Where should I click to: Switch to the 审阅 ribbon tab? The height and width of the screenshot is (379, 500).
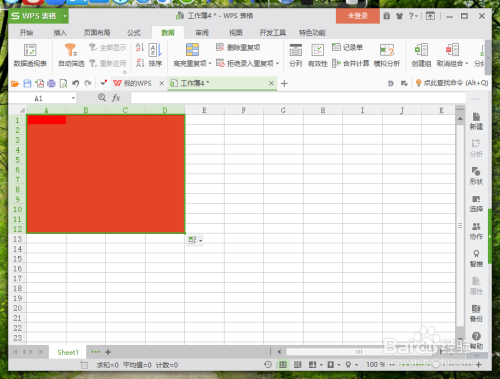(202, 32)
